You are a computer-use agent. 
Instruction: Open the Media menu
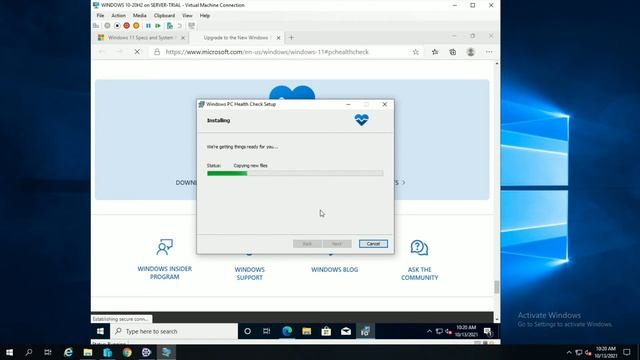tap(140, 16)
